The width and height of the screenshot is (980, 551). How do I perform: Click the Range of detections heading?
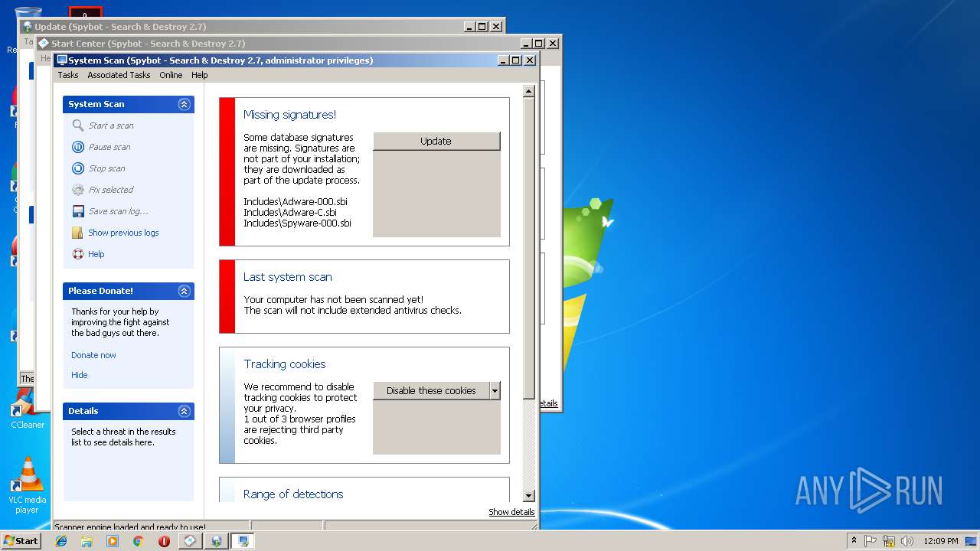(x=293, y=494)
